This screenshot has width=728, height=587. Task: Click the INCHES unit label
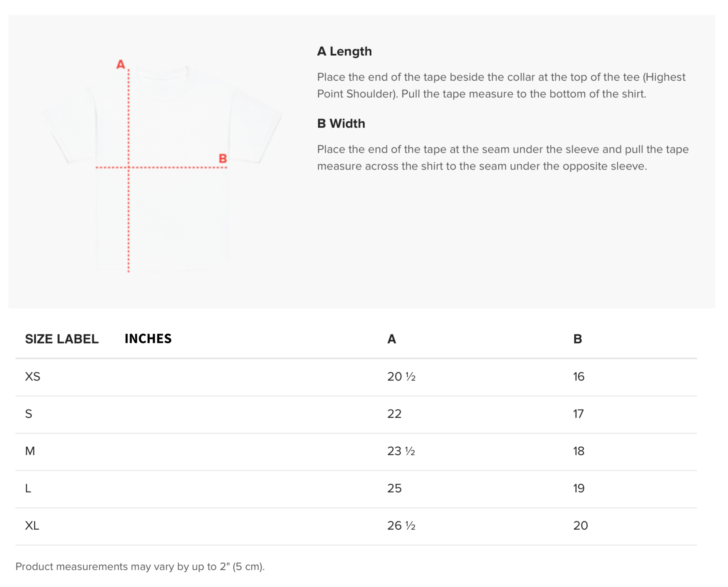[x=148, y=338]
